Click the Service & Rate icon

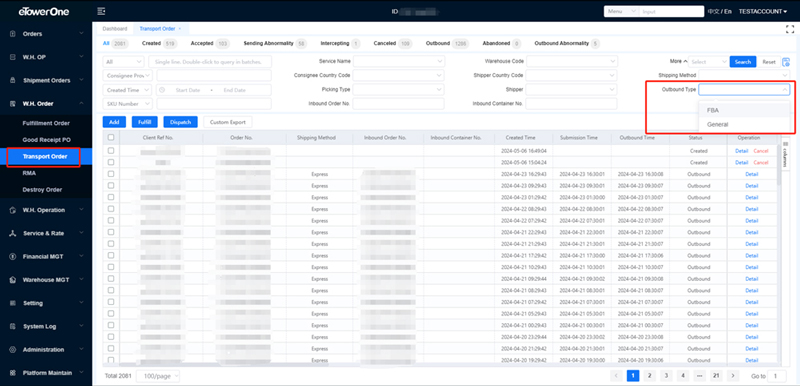coord(13,233)
